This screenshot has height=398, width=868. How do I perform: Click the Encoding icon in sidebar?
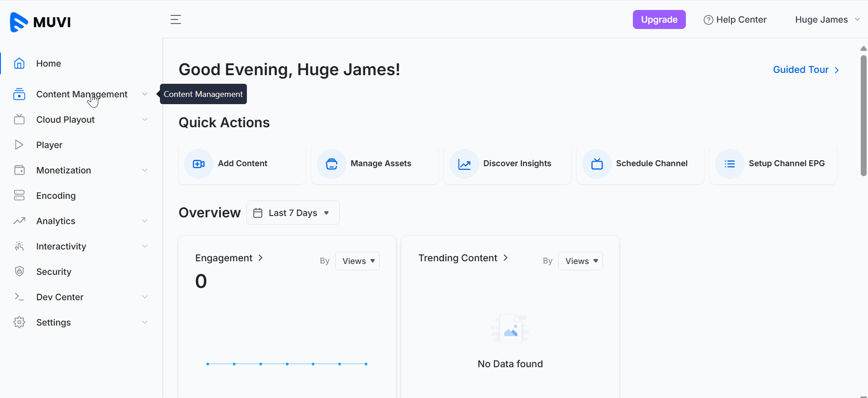[19, 196]
